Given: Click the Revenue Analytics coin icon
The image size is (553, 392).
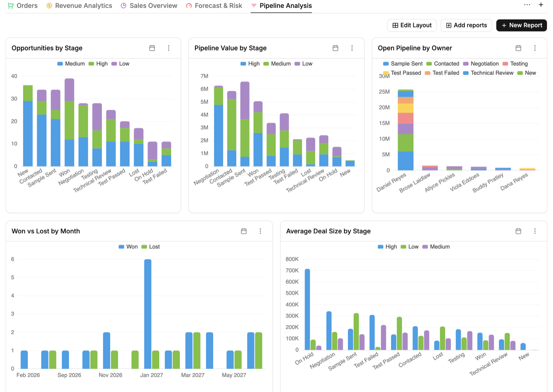Looking at the screenshot, I should tap(49, 6).
